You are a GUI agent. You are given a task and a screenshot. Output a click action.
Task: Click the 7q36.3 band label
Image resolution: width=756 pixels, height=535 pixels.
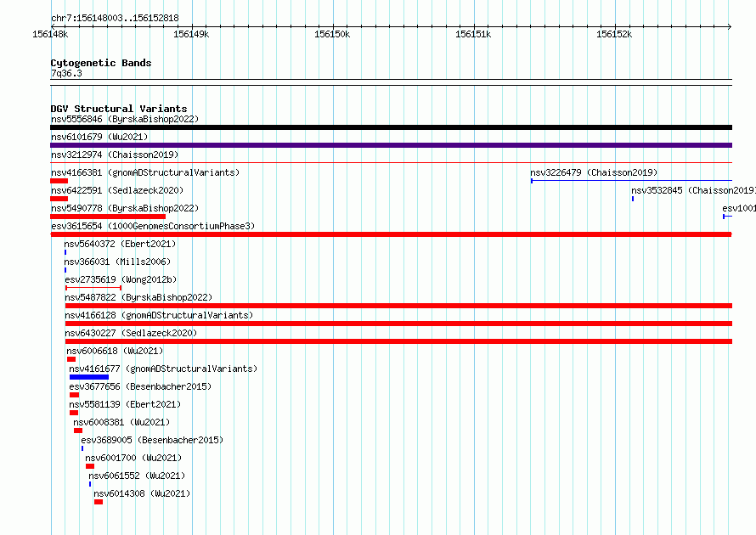(66, 73)
